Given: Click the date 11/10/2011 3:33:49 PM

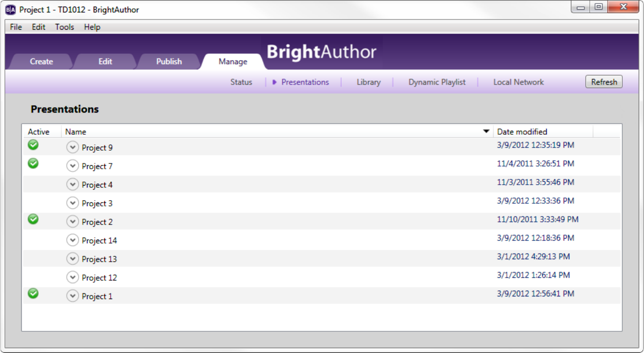Looking at the screenshot, I should pyautogui.click(x=538, y=219).
